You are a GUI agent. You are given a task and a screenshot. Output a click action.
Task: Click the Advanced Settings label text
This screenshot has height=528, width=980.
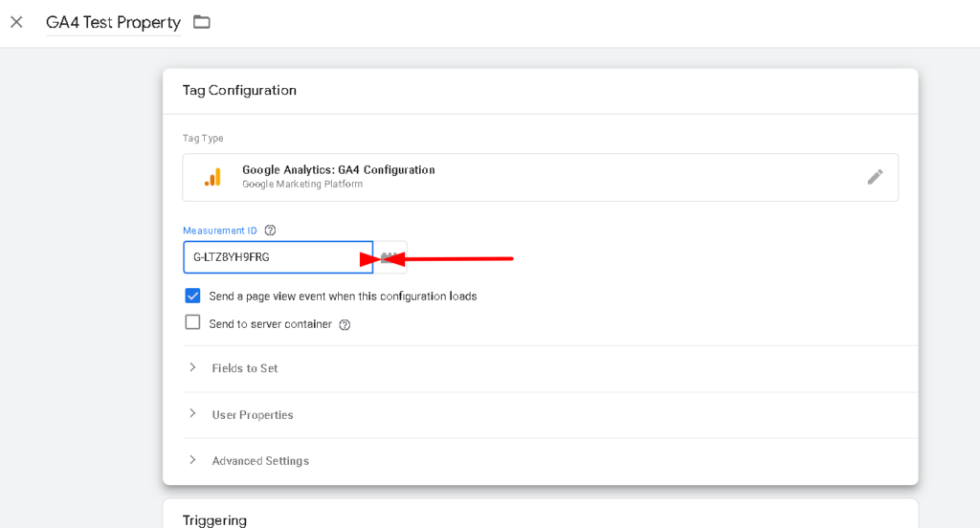click(260, 460)
